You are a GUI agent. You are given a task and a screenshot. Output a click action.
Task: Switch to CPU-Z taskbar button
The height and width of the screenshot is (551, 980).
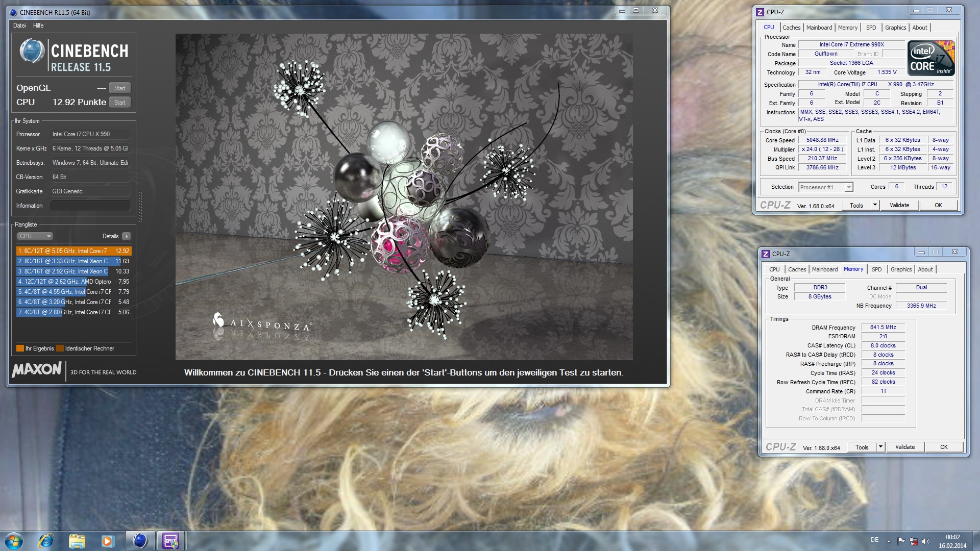(x=170, y=541)
